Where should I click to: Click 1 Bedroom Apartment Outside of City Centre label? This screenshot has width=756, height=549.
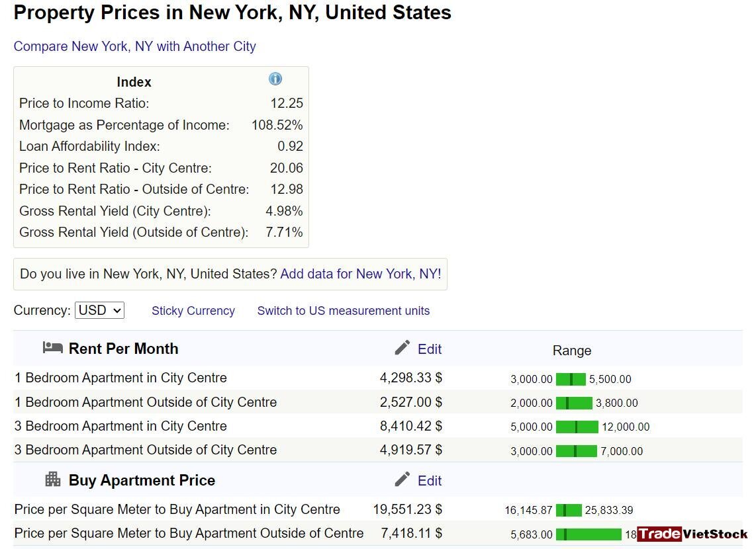coord(146,402)
